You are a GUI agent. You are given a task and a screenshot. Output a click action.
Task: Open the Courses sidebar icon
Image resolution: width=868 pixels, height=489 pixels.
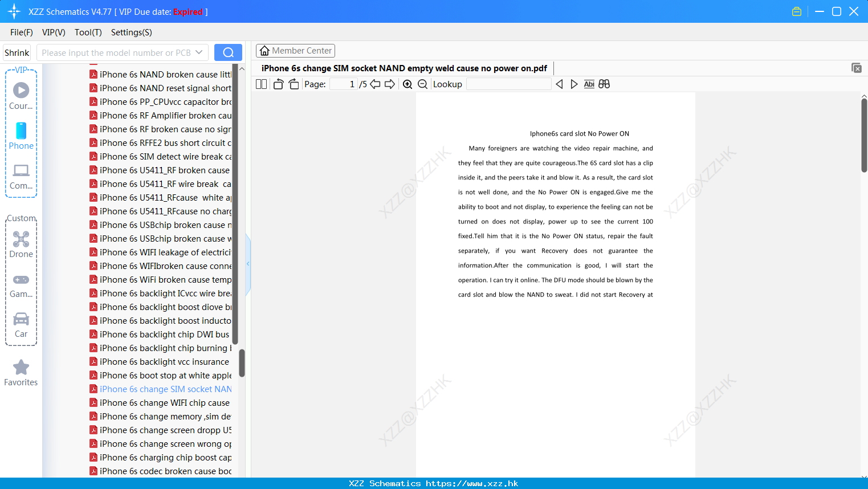pos(21,96)
